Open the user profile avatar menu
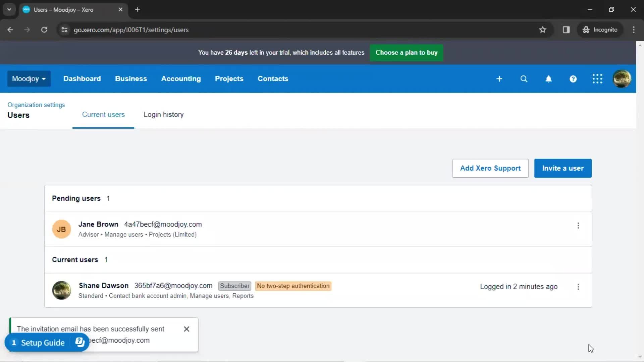 [x=622, y=79]
